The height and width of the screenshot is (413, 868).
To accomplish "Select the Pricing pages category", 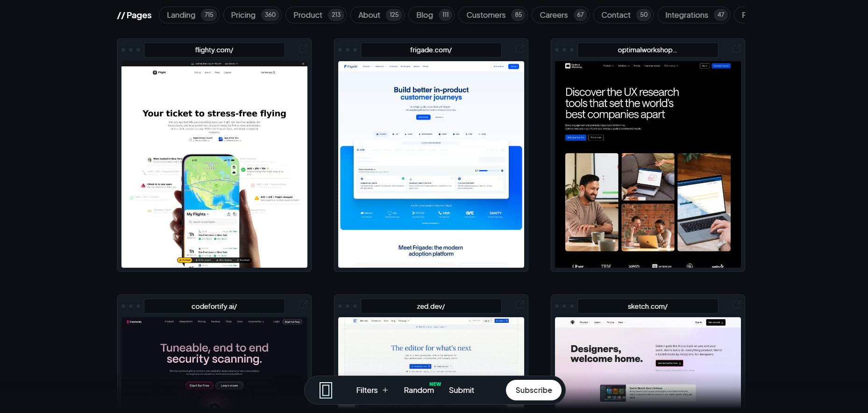I will click(252, 15).
